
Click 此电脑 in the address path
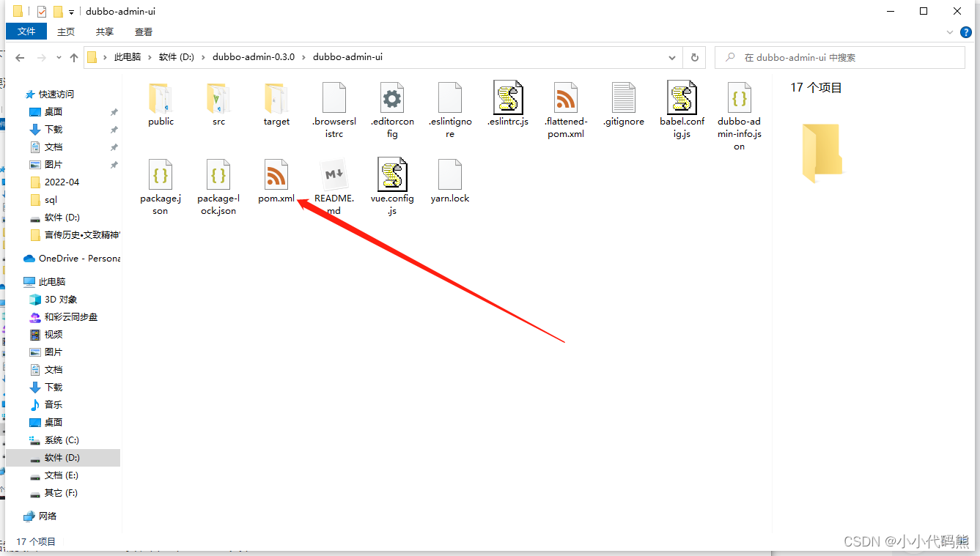coord(128,57)
